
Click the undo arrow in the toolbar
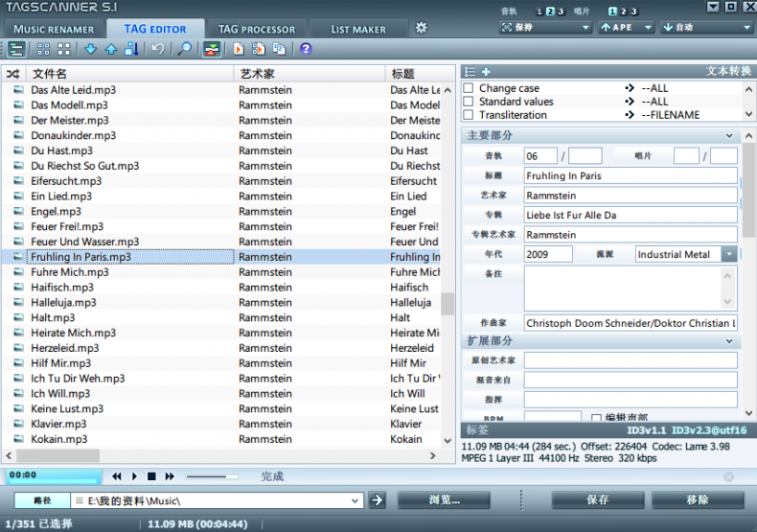tap(157, 49)
